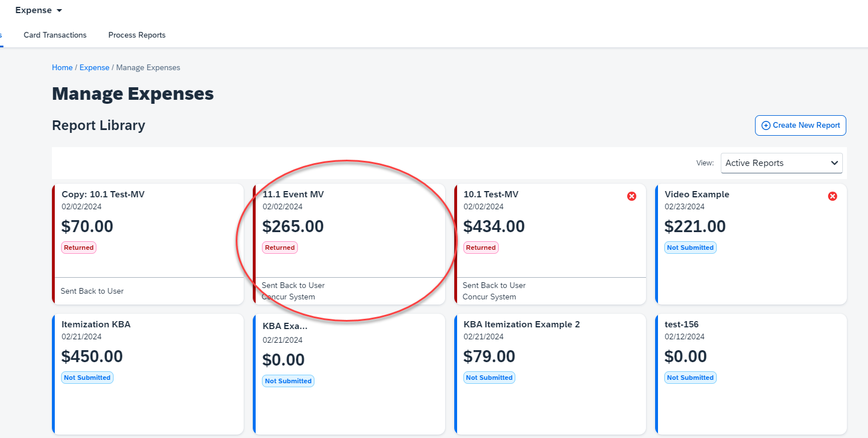The height and width of the screenshot is (438, 868).
Task: Click the Not Submitted badge on KBA Exa...
Action: [288, 380]
